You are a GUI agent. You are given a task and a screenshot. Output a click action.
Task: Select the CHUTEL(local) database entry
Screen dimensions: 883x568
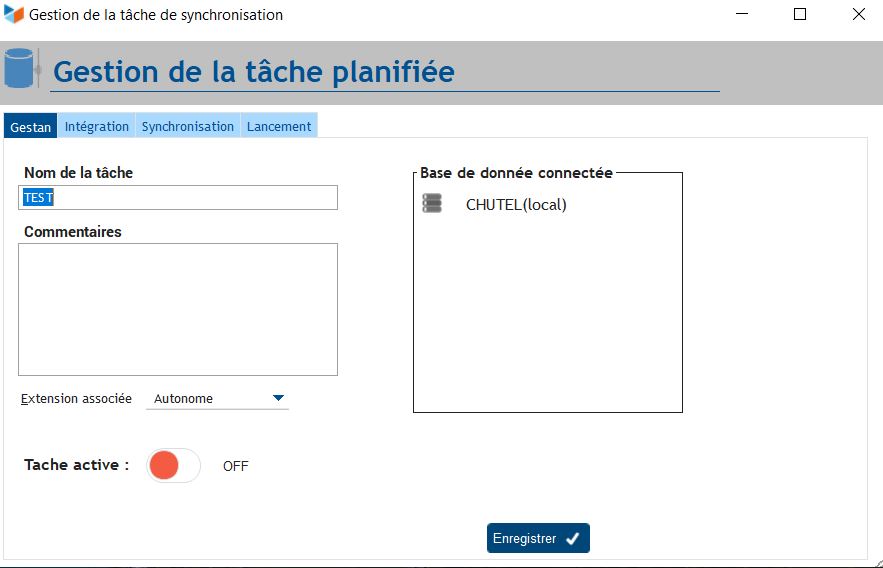pos(516,205)
